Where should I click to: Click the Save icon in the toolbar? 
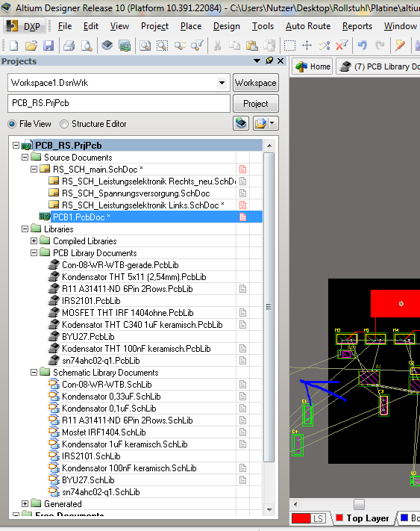pos(48,46)
